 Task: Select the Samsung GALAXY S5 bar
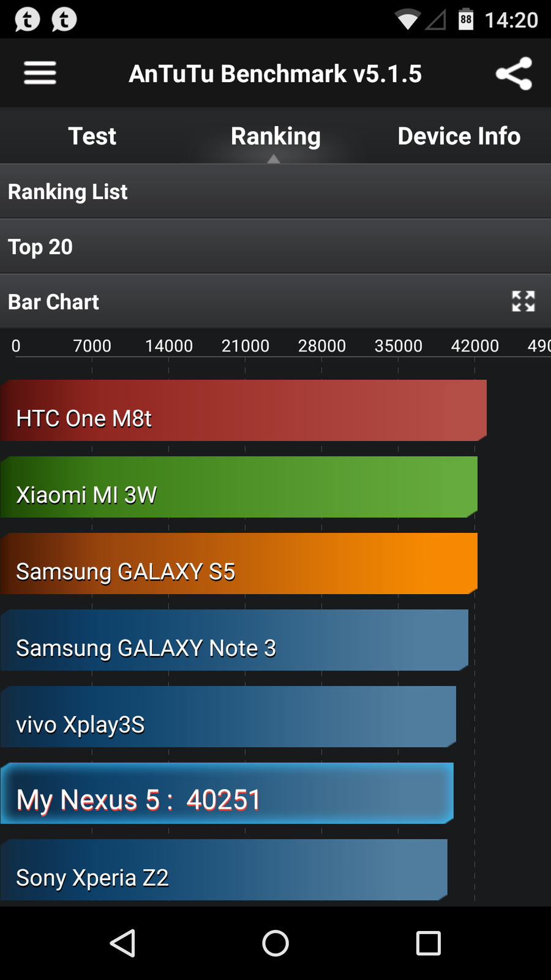click(x=239, y=563)
